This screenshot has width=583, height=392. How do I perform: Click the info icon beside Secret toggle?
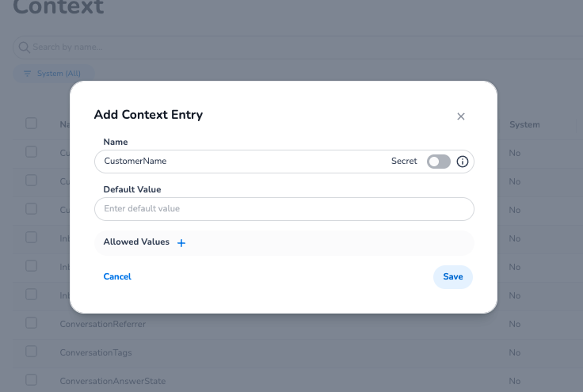click(463, 162)
